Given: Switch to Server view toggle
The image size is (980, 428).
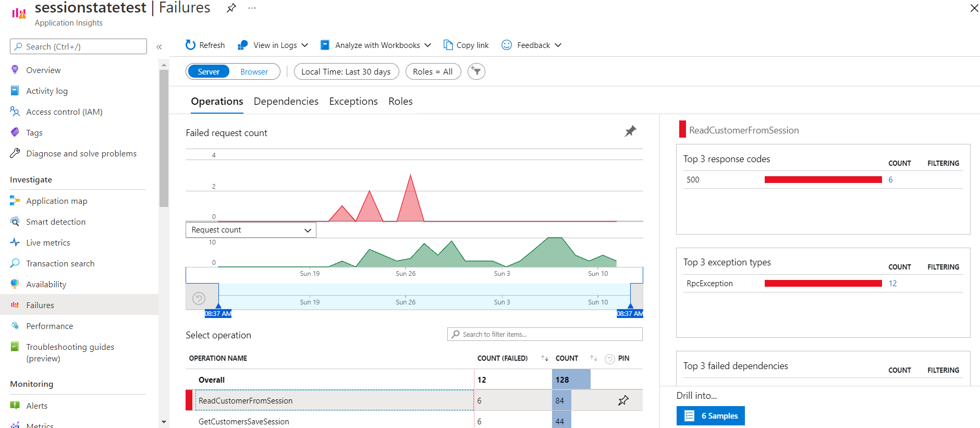Looking at the screenshot, I should 209,71.
